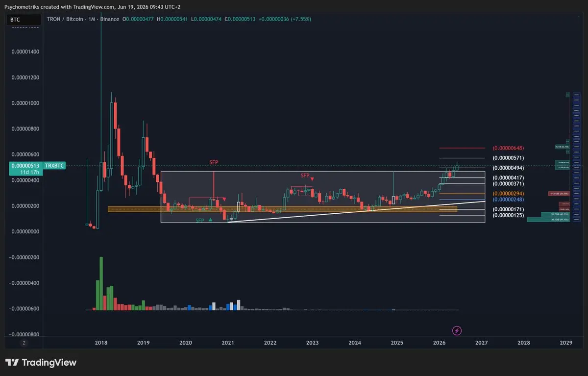Open the BTC currency box

click(x=24, y=20)
